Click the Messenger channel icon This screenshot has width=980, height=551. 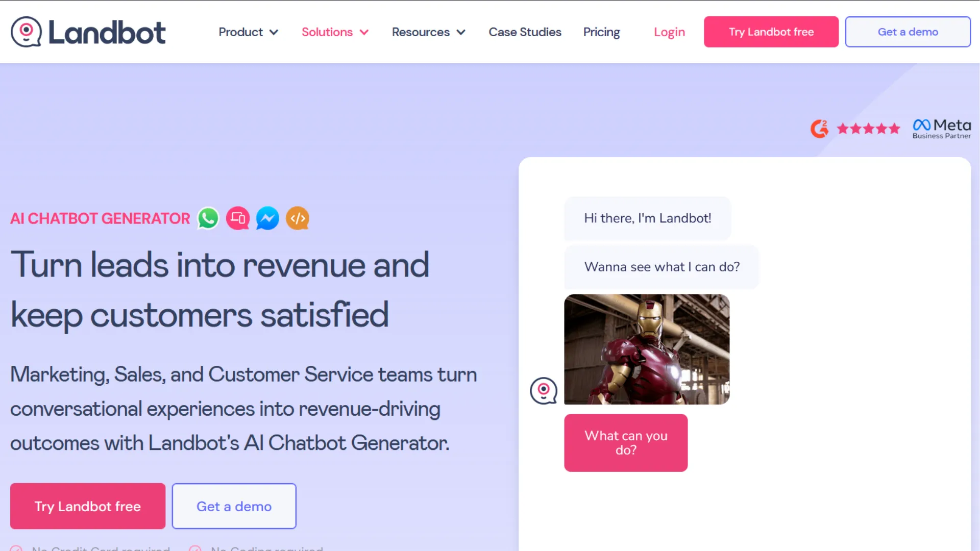[x=267, y=218]
